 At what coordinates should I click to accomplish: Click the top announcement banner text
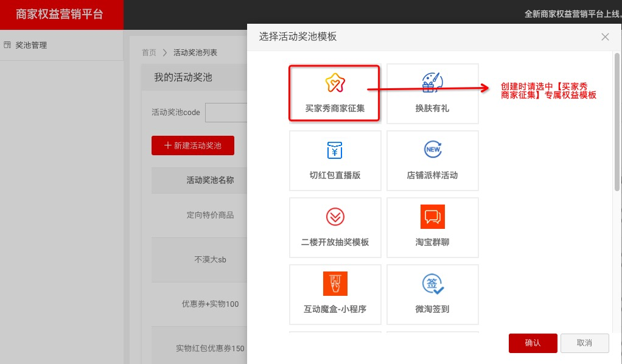[x=573, y=14]
